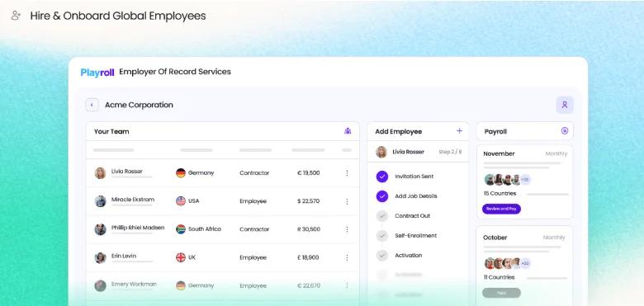This screenshot has width=644, height=306.
Task: Click the Contract Out step label
Action: [412, 216]
